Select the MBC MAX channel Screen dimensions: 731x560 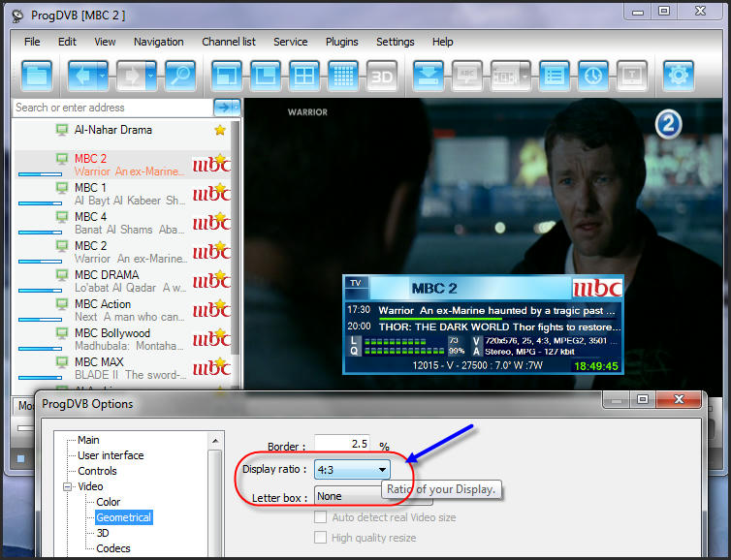pyautogui.click(x=123, y=368)
